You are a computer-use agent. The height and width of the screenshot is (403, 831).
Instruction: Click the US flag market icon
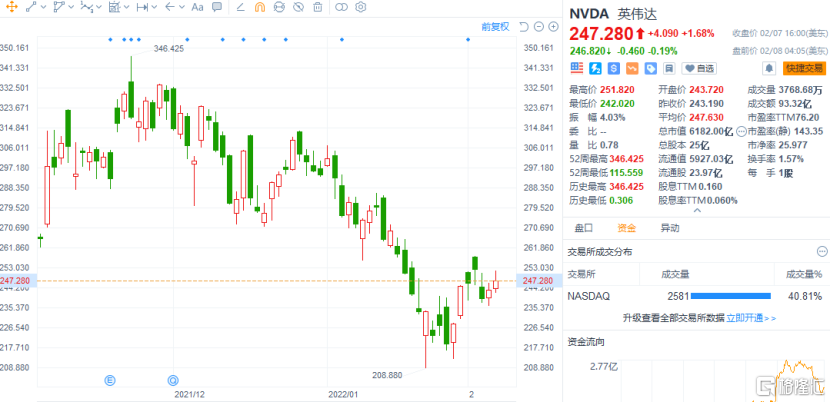pos(577,68)
